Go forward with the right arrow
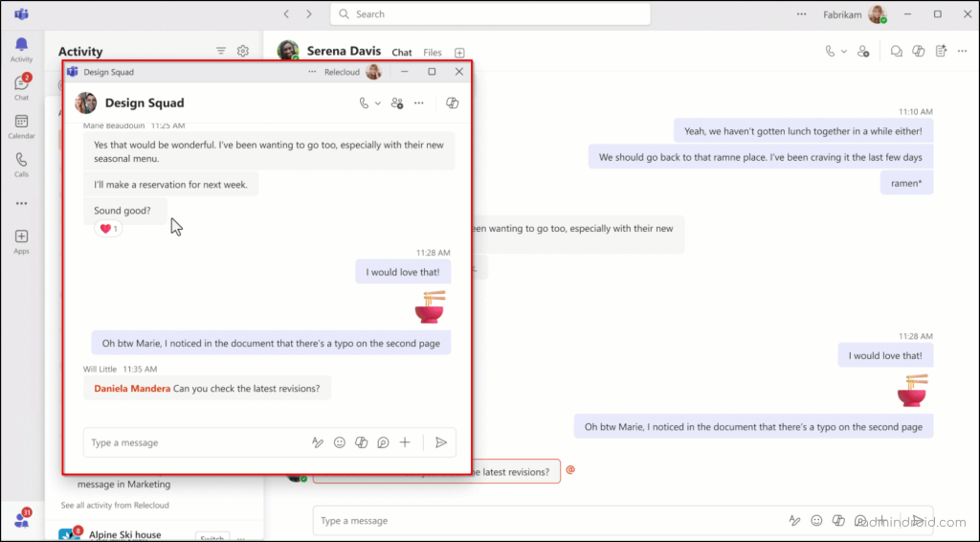Viewport: 980px width, 542px height. click(309, 13)
